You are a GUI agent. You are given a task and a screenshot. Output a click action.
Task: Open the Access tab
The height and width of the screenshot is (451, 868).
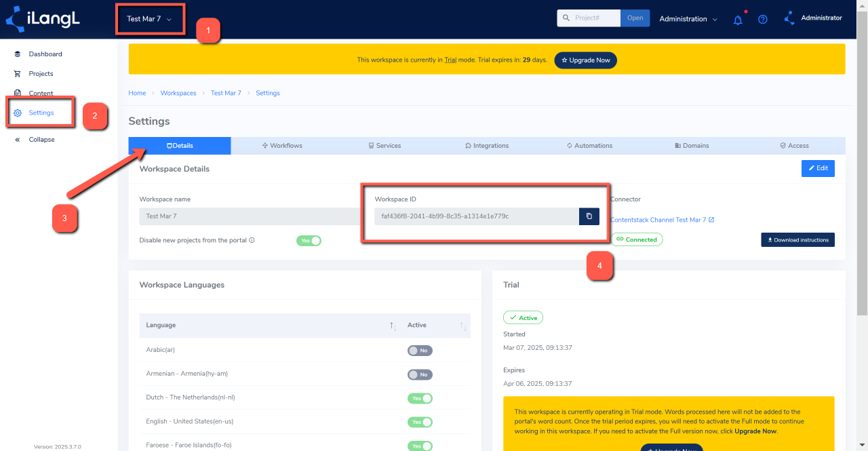794,146
